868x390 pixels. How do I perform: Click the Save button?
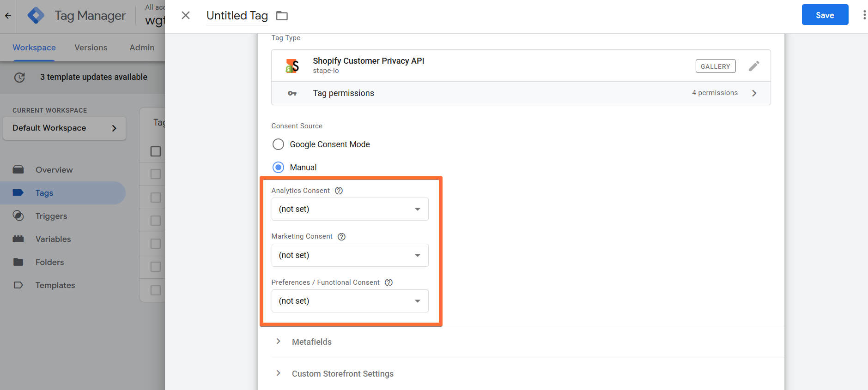pyautogui.click(x=825, y=15)
